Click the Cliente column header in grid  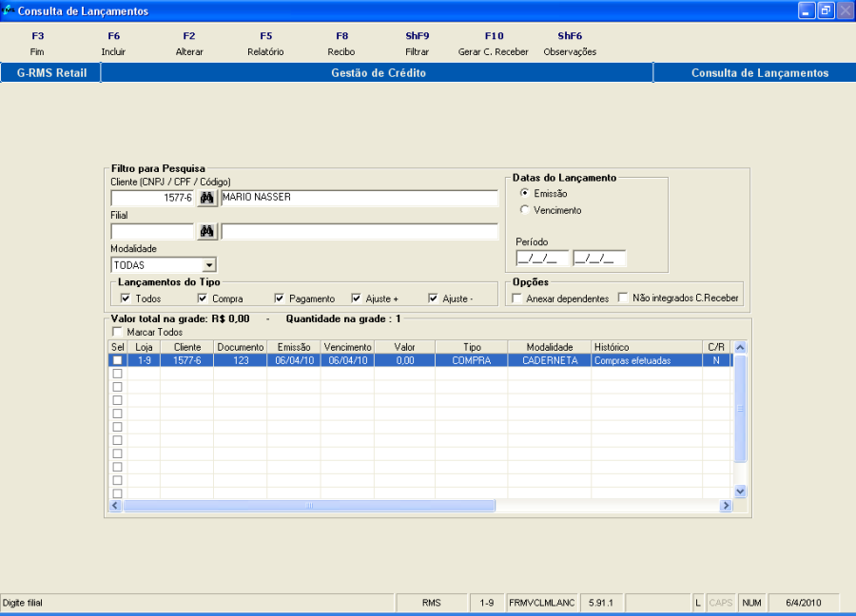click(187, 347)
